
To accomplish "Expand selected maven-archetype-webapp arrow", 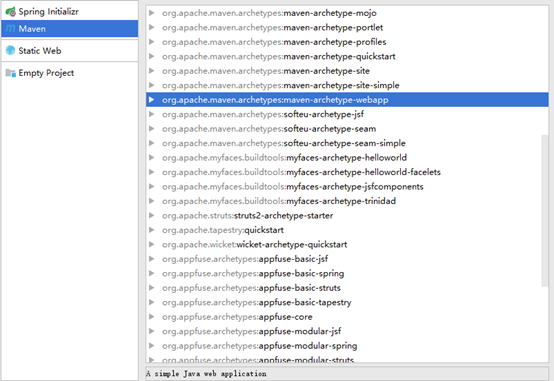I will pyautogui.click(x=152, y=100).
